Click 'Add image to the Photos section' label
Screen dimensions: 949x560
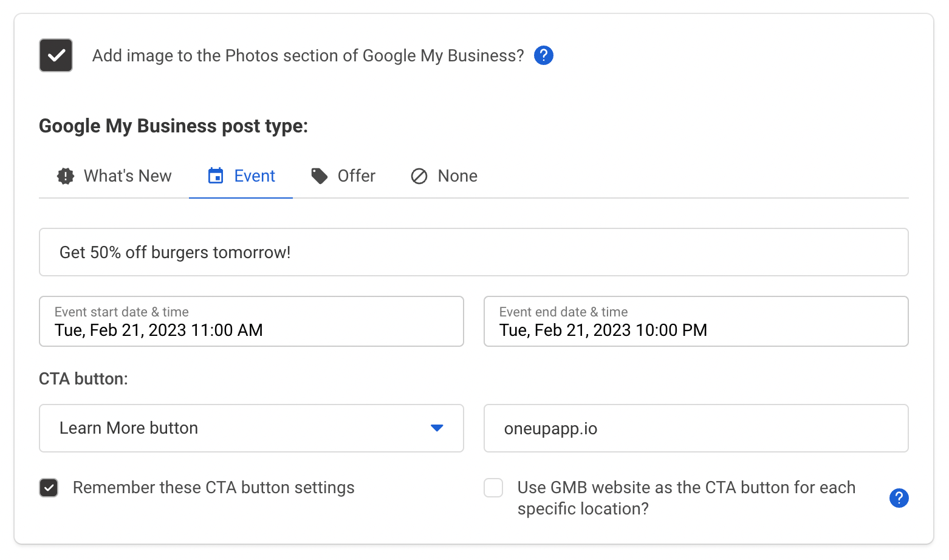[308, 56]
